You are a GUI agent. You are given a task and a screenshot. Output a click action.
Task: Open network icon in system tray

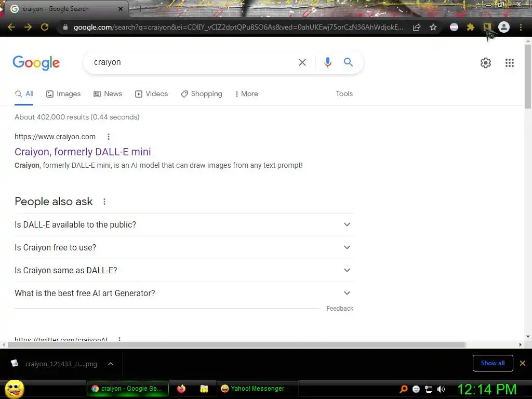click(429, 389)
